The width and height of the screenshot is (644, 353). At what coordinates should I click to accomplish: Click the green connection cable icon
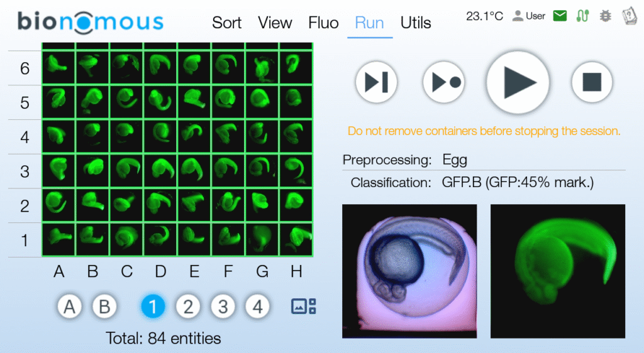582,16
